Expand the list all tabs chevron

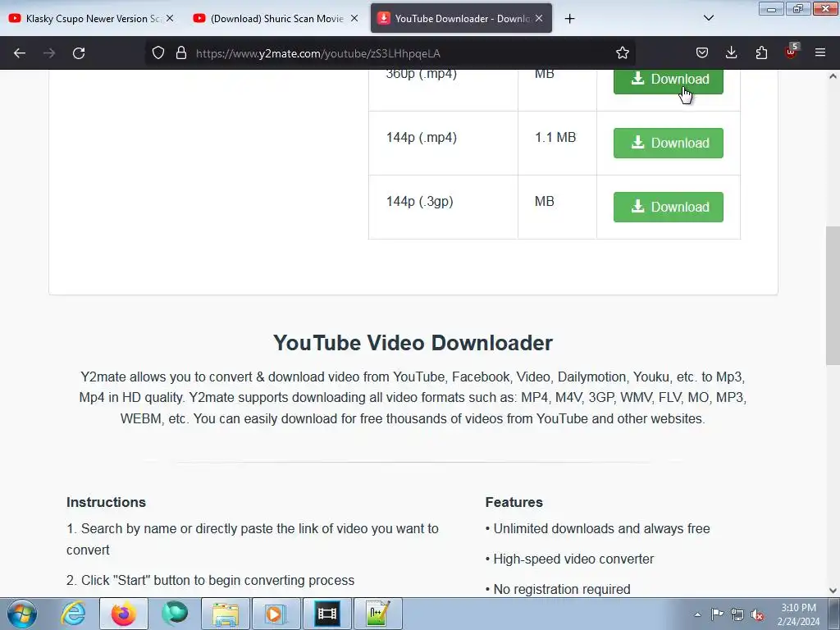[708, 18]
